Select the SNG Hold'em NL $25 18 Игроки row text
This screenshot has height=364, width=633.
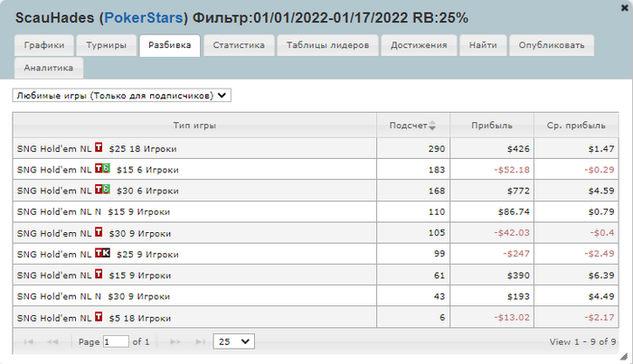[97, 149]
